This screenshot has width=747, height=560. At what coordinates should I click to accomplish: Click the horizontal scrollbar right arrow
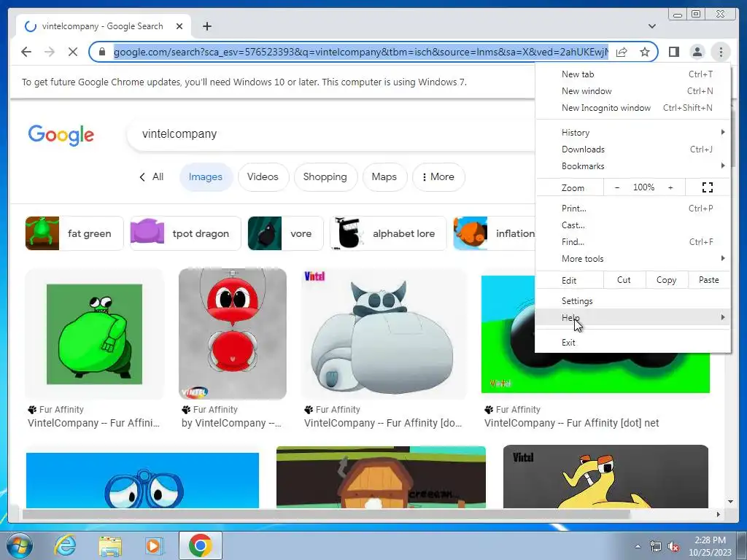pos(718,514)
